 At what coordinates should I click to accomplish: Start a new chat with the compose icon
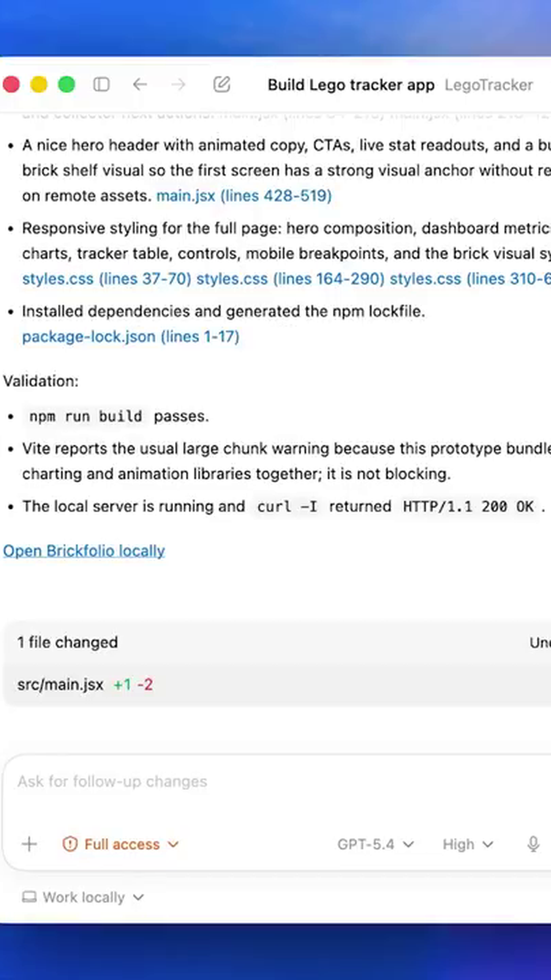pos(221,85)
